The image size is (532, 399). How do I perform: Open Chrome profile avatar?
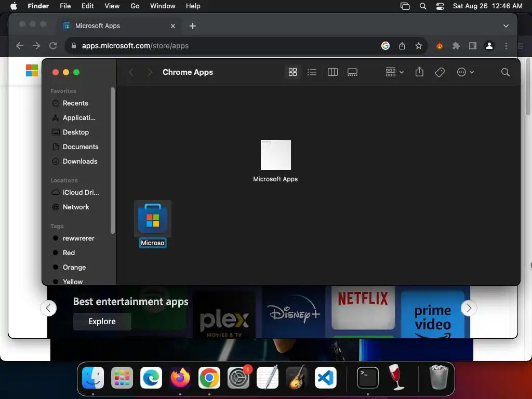(x=489, y=46)
